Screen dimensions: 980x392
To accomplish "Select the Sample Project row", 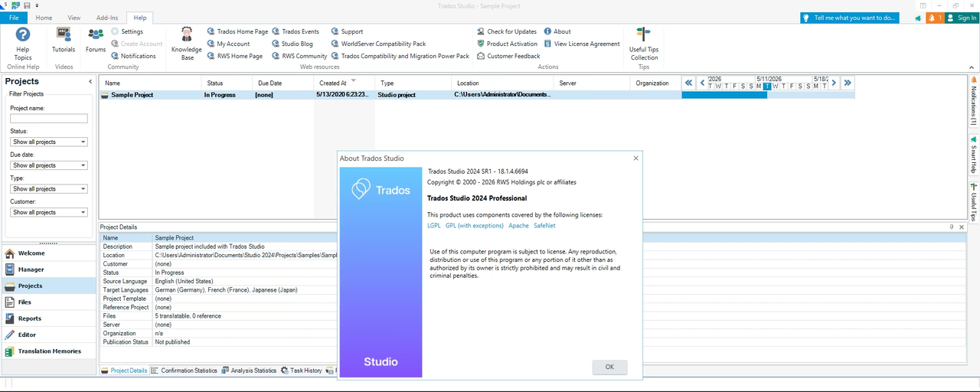I will pyautogui.click(x=390, y=95).
